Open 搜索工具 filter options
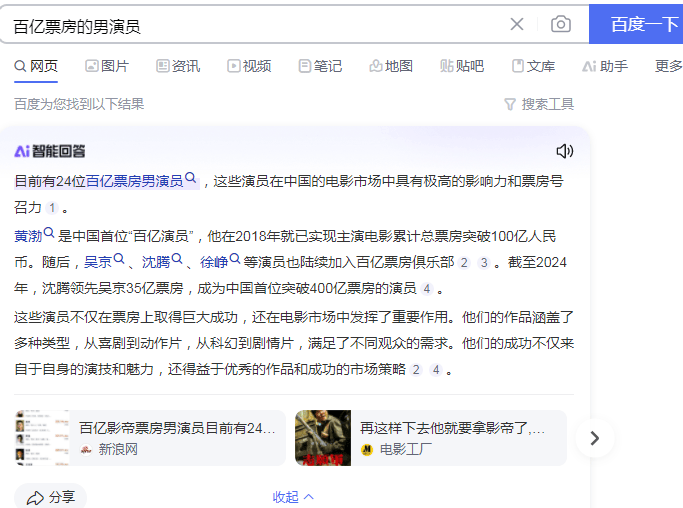The image size is (683, 508). (x=539, y=104)
